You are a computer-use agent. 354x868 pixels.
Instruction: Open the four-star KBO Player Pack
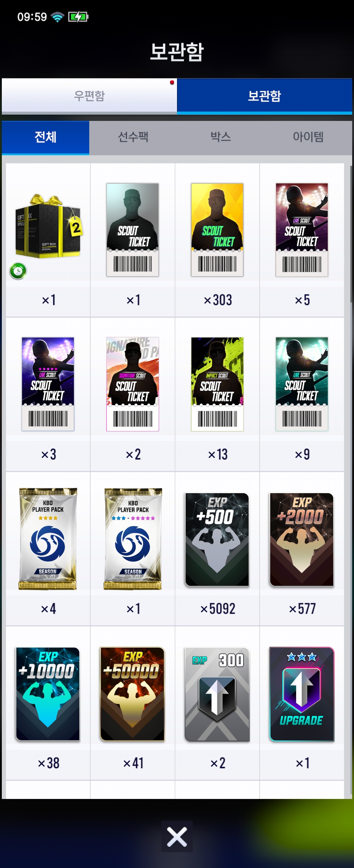tap(48, 539)
